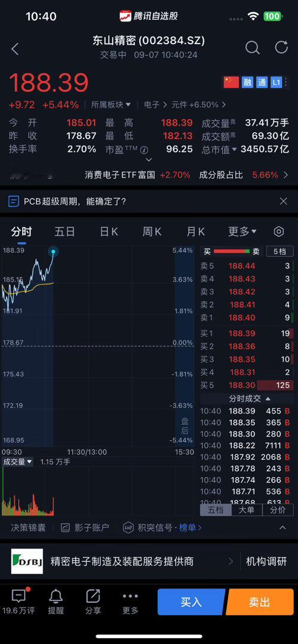Tap iOS battery indicator

click(x=272, y=17)
